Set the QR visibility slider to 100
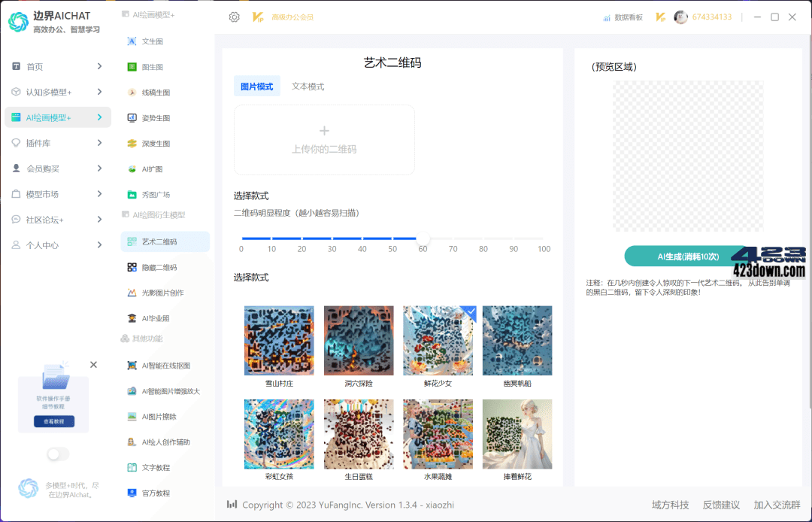This screenshot has width=812, height=522. coord(544,238)
